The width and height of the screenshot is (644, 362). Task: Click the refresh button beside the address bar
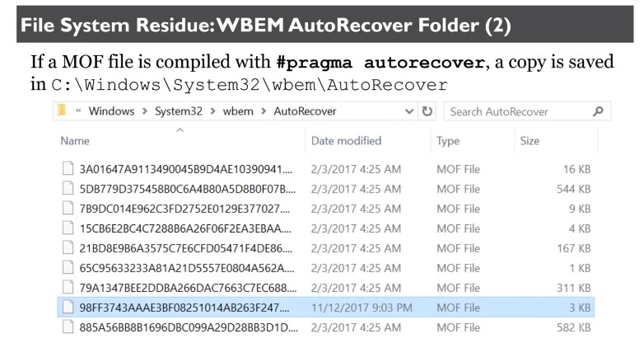(x=427, y=110)
